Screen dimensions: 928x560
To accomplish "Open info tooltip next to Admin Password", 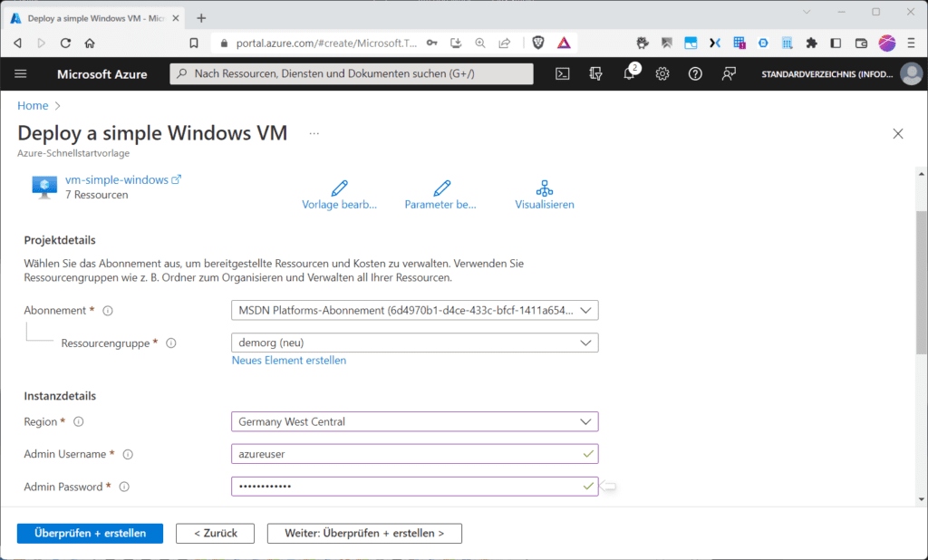I will click(124, 488).
